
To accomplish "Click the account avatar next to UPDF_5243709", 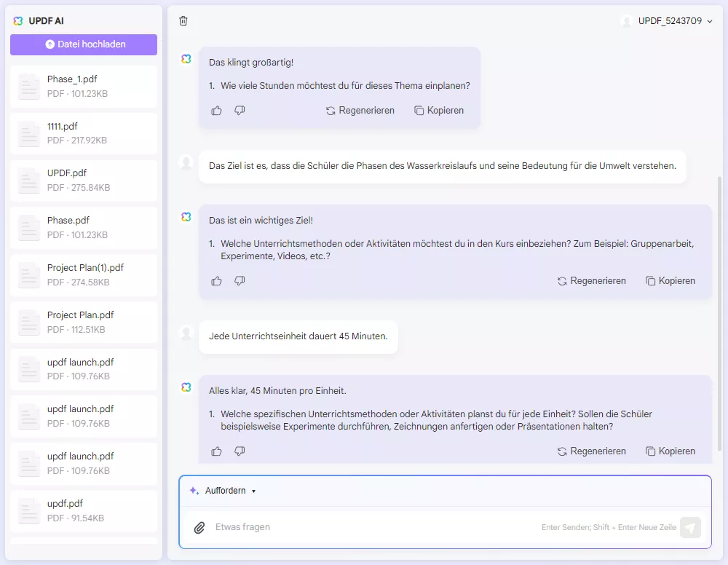I will (627, 21).
